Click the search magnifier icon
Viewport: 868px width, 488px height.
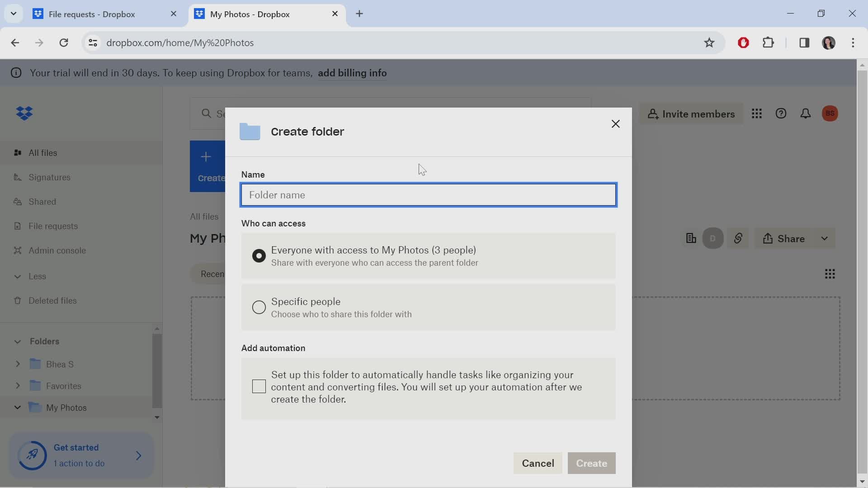coord(206,113)
